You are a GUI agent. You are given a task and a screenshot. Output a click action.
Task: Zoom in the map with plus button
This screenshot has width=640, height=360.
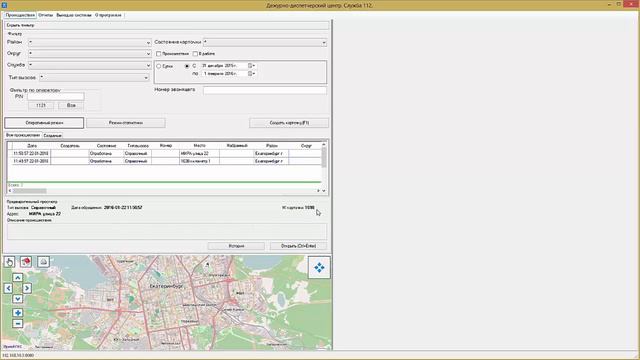point(18,313)
